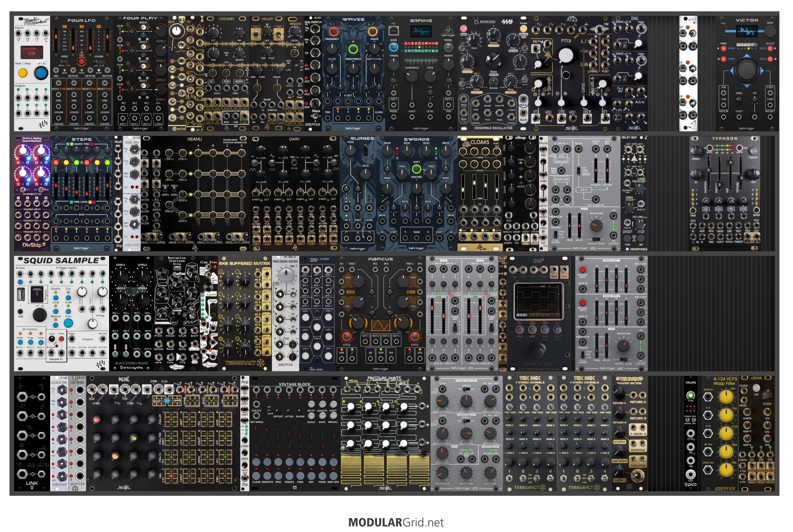The image size is (793, 532).
Task: Click the CLEAR button on Voltage Block
Action: 256,475
